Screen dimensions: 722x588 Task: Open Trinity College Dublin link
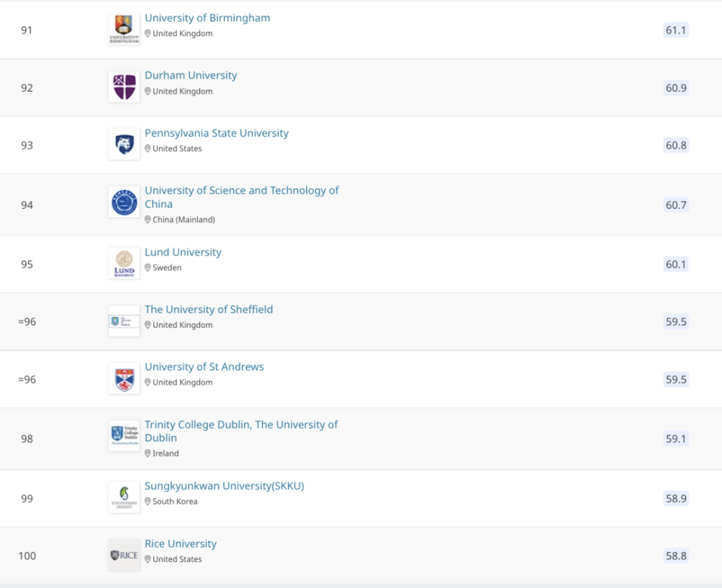(241, 431)
